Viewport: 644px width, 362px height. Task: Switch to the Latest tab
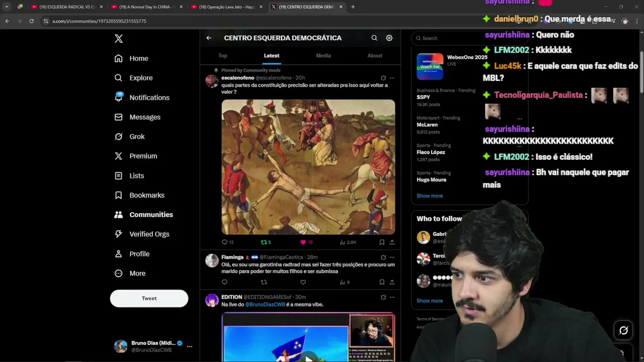click(x=272, y=56)
